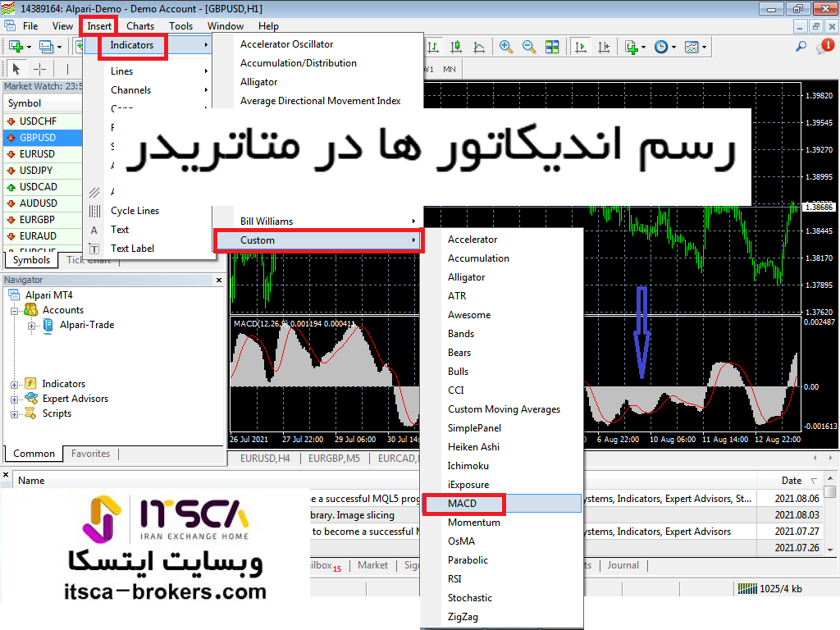
Task: Open the EURUSD,H4 chart tab
Action: tap(265, 459)
